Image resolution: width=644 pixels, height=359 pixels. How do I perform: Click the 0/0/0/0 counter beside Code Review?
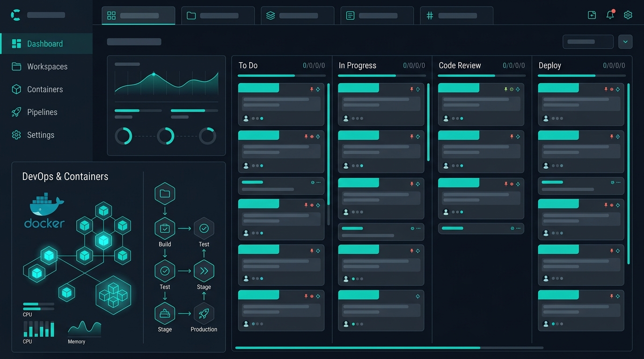point(514,65)
